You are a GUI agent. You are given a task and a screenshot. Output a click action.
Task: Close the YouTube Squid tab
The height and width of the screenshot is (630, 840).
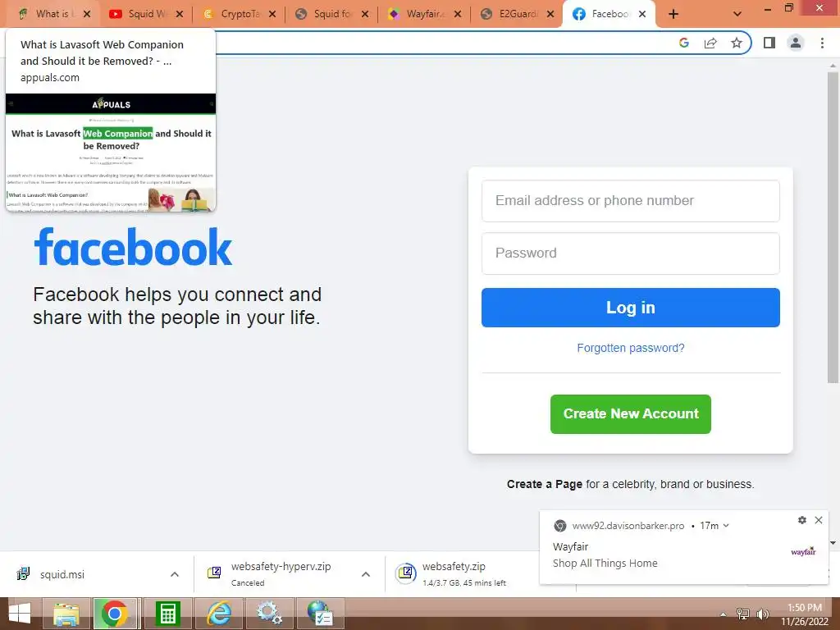click(180, 14)
